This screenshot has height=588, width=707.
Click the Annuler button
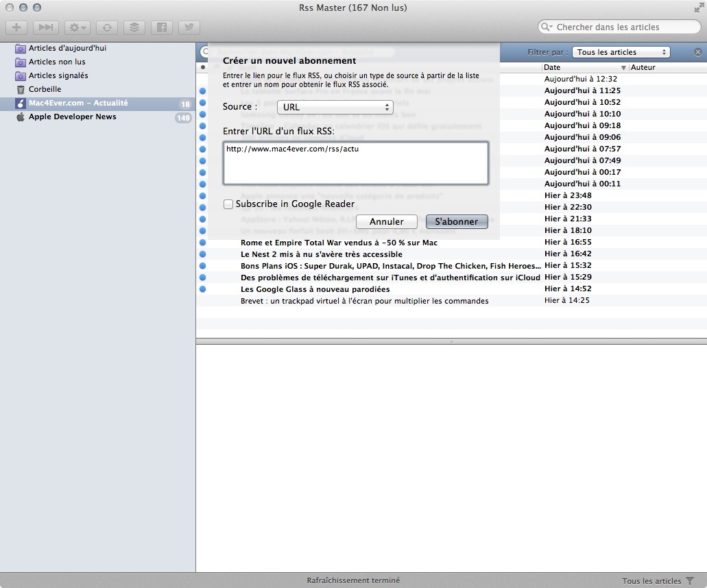click(386, 221)
